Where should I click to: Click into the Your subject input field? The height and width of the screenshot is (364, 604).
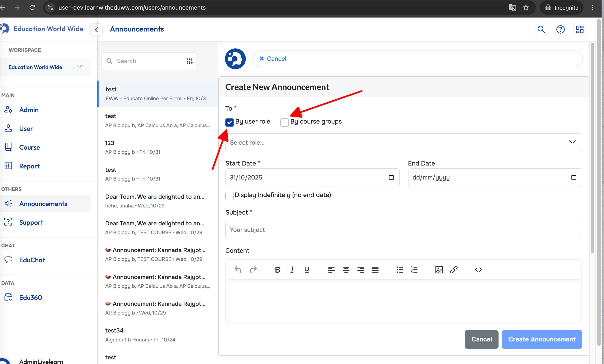pyautogui.click(x=404, y=230)
